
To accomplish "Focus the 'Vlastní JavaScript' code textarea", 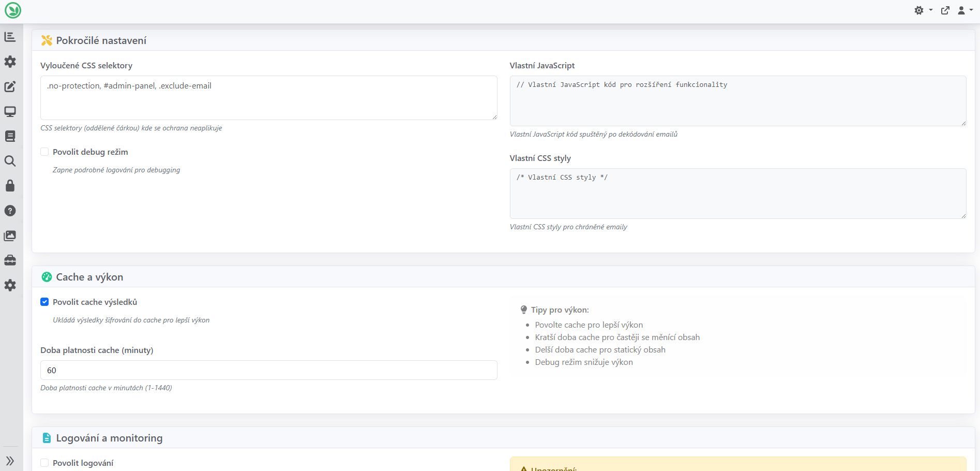I will pyautogui.click(x=738, y=101).
